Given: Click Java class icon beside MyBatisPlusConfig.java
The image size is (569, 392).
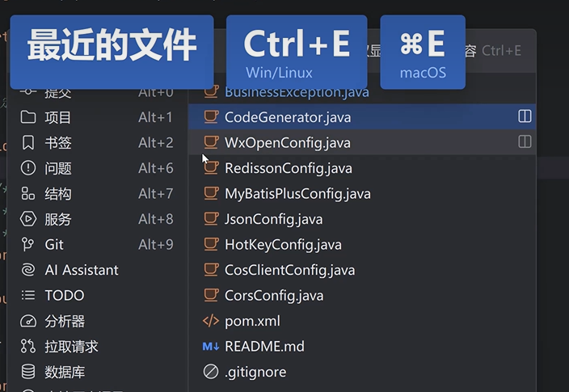Looking at the screenshot, I should click(x=211, y=193).
